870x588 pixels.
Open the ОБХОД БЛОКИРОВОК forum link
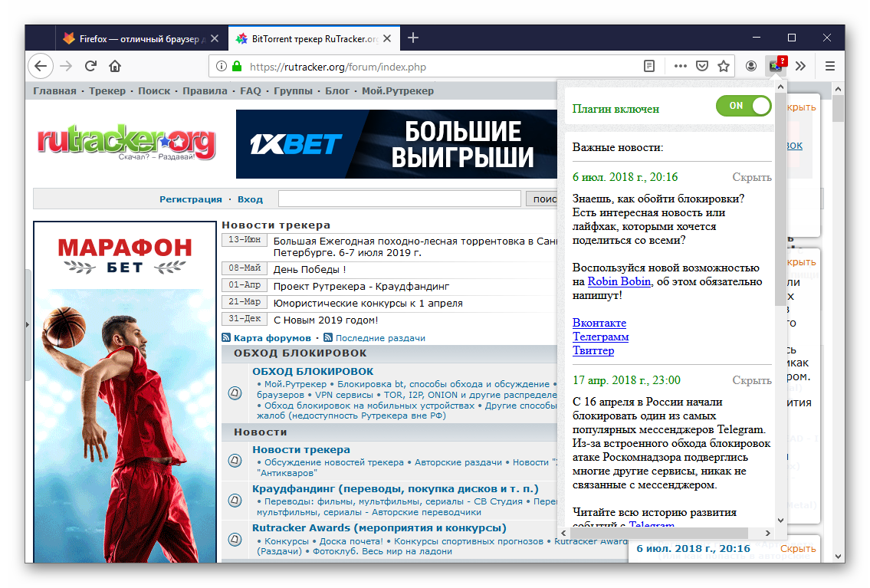click(313, 372)
